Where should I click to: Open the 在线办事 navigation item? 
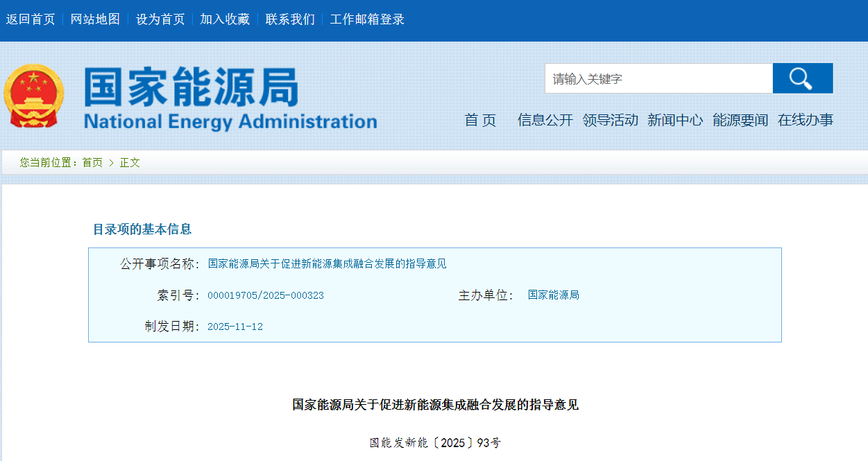(x=805, y=120)
